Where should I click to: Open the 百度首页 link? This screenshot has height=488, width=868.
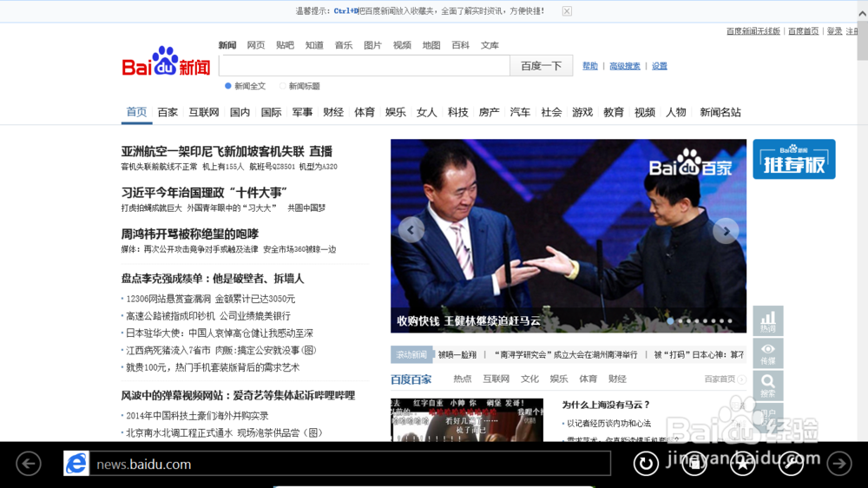[803, 31]
